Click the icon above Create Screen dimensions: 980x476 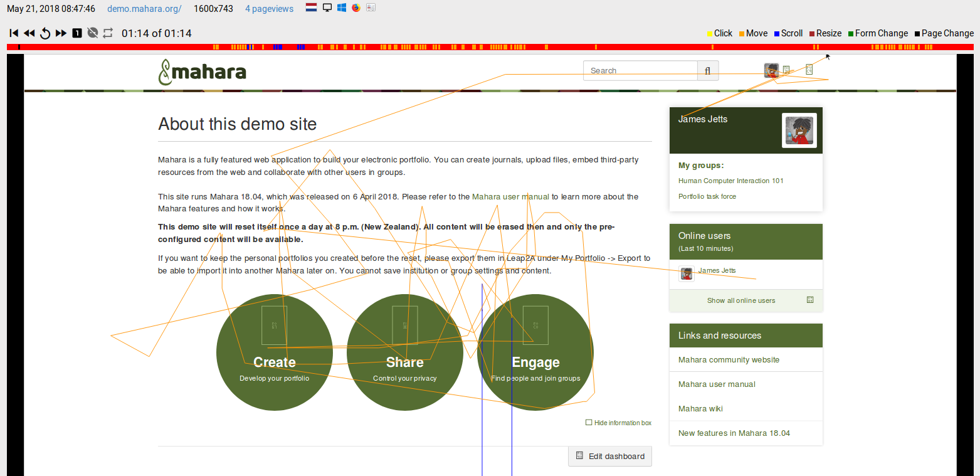coord(275,325)
